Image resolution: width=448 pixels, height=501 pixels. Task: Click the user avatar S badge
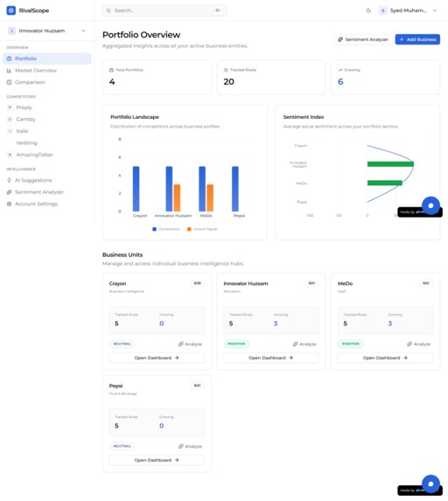click(382, 10)
